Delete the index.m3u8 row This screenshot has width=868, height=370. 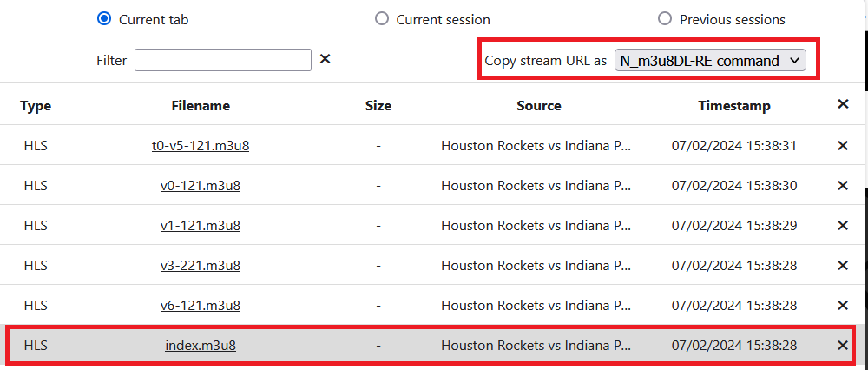[x=842, y=346]
